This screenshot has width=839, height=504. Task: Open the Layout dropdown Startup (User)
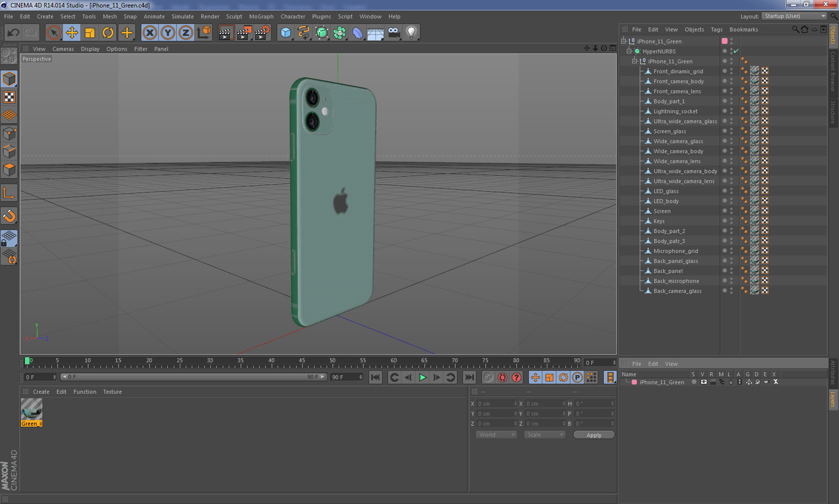tap(795, 16)
